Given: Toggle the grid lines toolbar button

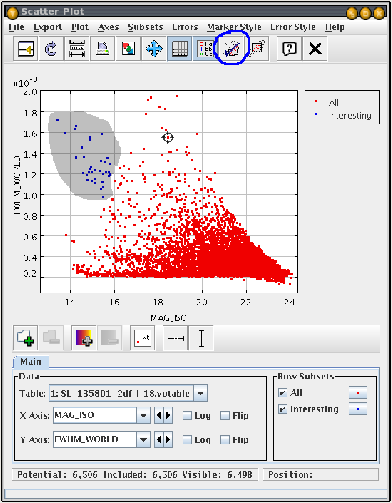Looking at the screenshot, I should click(179, 49).
